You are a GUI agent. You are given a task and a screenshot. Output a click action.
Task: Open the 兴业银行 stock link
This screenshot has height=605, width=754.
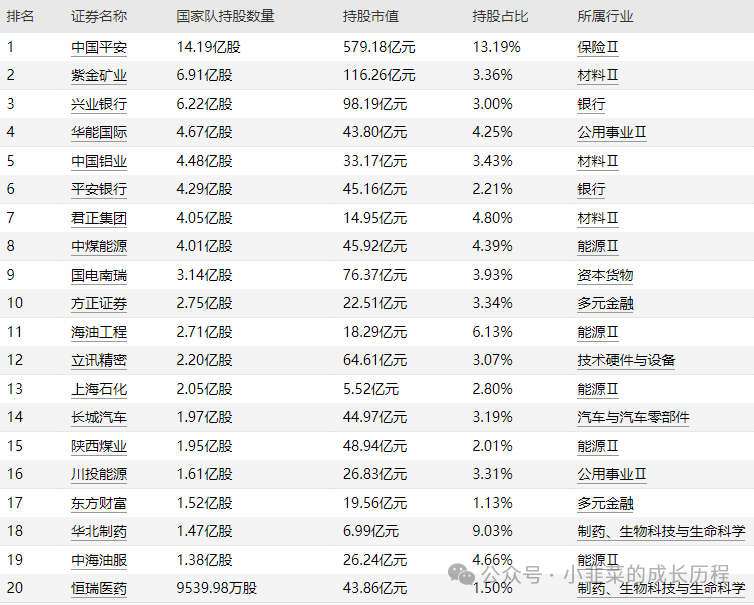tap(99, 104)
